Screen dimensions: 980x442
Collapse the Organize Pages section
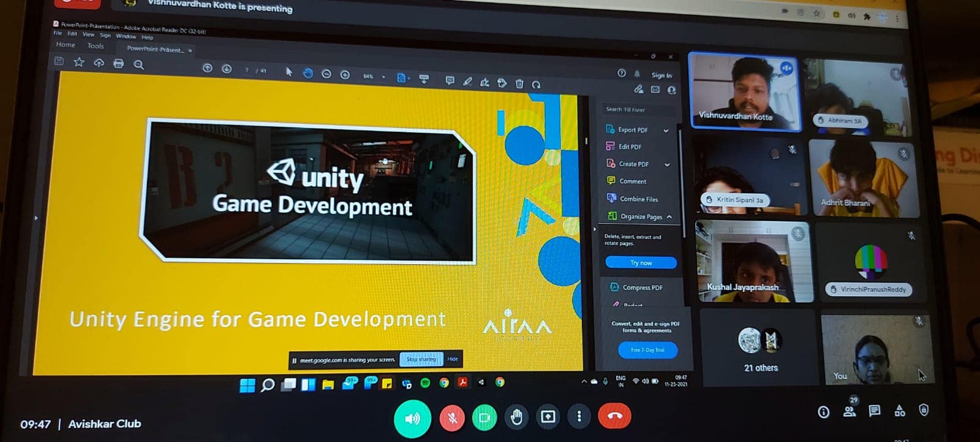coord(669,217)
